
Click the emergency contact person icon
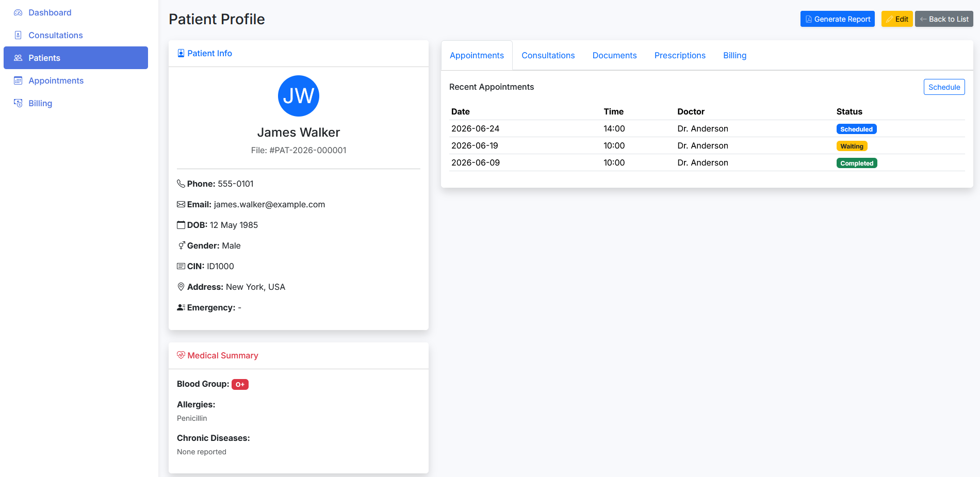coord(181,307)
